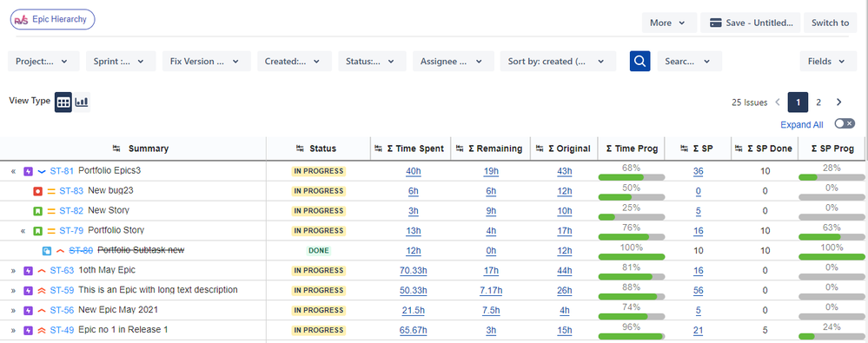Click the DONE status badge for ST-80
868x343 pixels.
(319, 251)
